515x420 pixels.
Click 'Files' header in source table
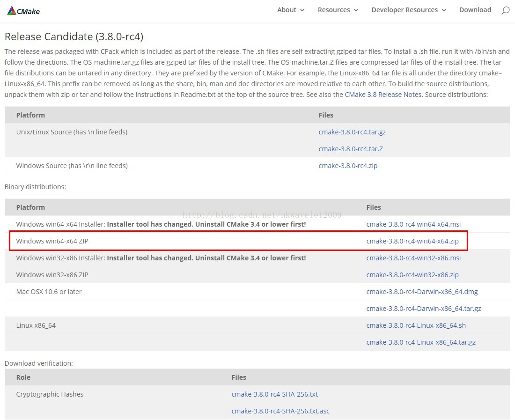[x=326, y=115]
